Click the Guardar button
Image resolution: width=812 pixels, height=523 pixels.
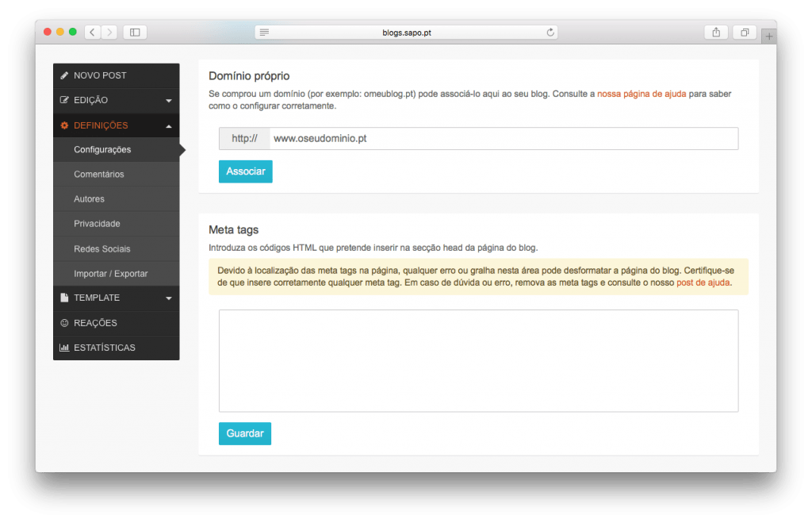245,434
